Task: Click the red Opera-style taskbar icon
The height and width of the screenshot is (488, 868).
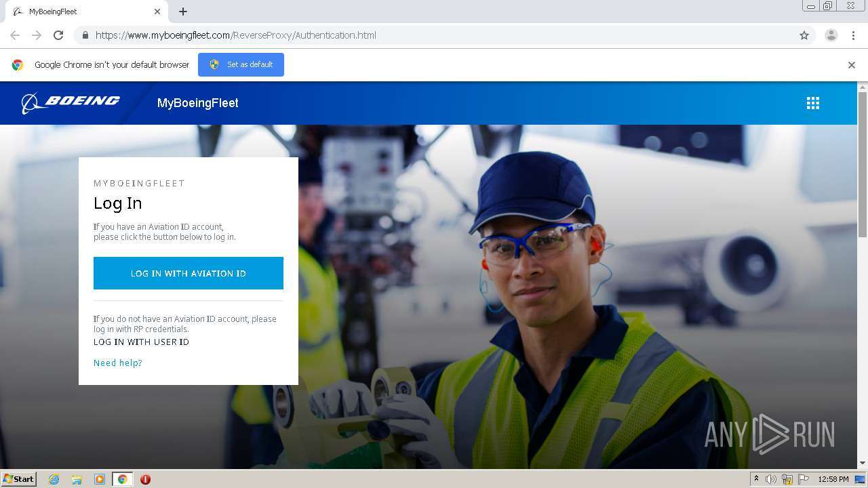Action: (x=145, y=479)
